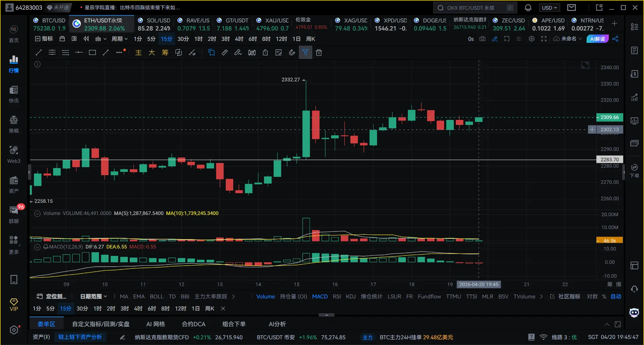Switch to the BTC/USD ticker tab
644x345 pixels.
[x=50, y=24]
